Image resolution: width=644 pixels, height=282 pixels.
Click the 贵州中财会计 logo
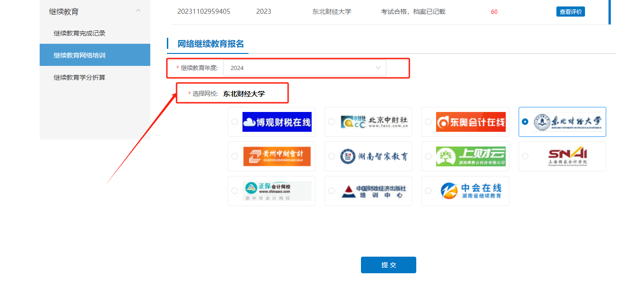pyautogui.click(x=277, y=157)
